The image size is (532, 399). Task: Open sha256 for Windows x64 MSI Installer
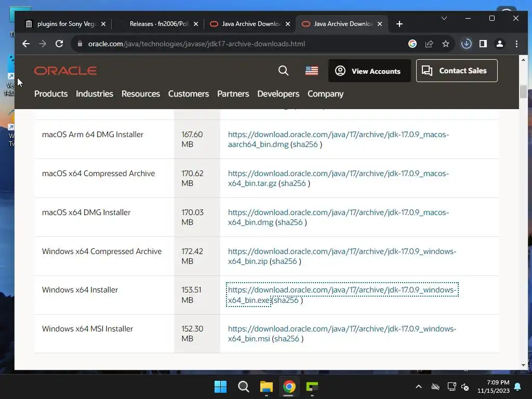point(287,339)
